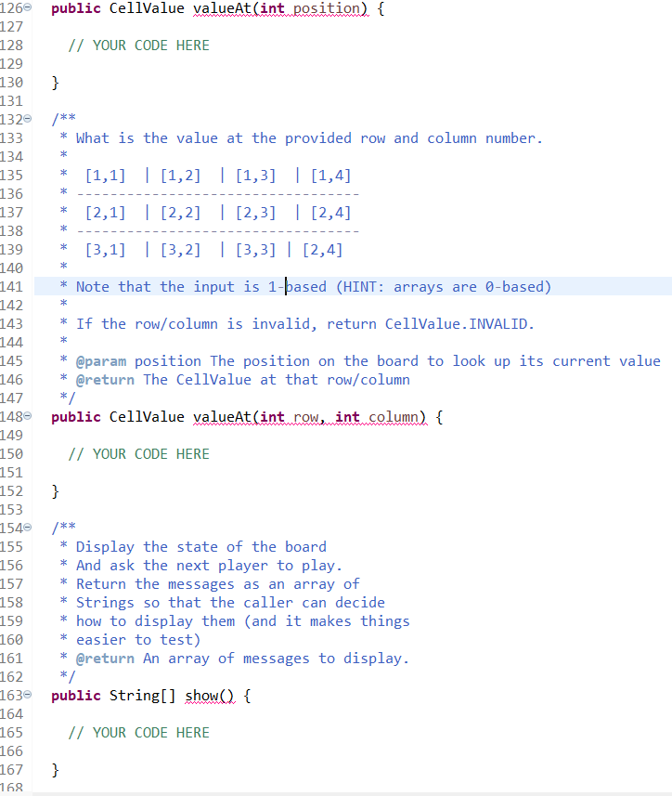Image resolution: width=672 pixels, height=796 pixels.
Task: Click 'CellValue.INVALID.' in the comment
Action: coord(459,324)
